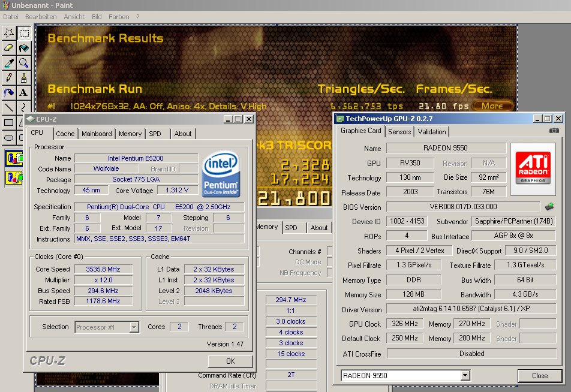Switch to Graphics Card tab in GPU-Z

(x=361, y=131)
